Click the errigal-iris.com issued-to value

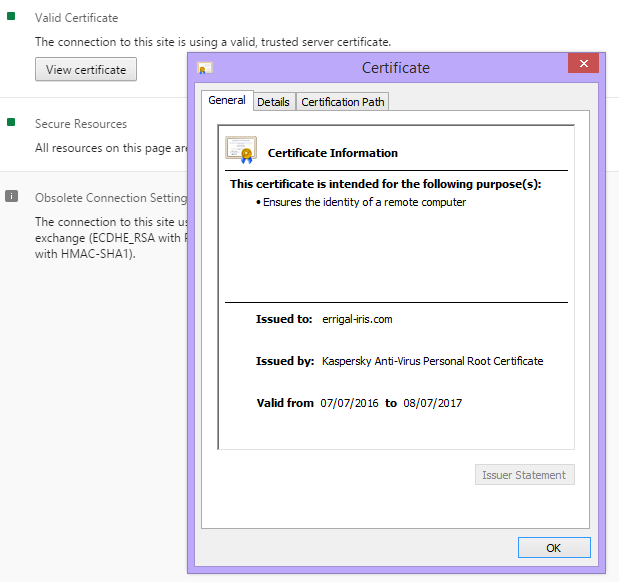(357, 319)
